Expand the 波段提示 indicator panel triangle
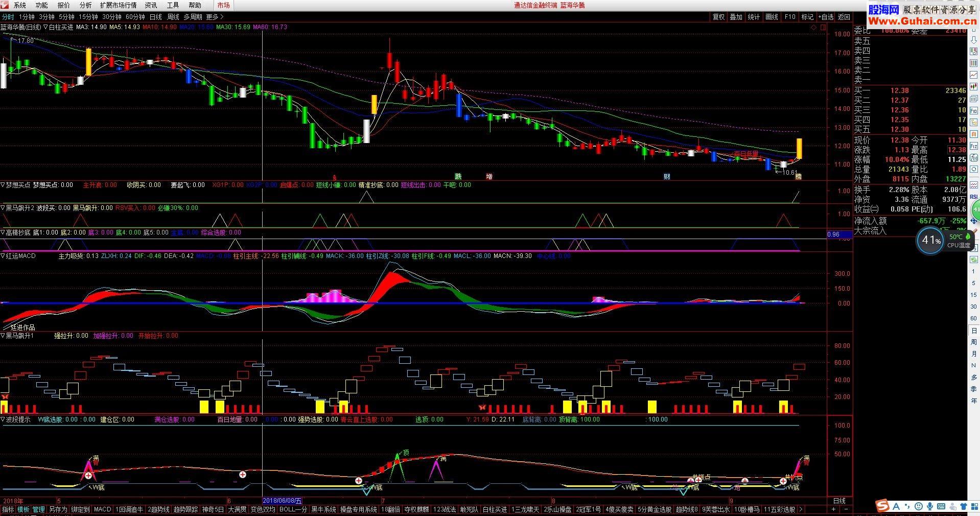The image size is (980, 516). pos(3,419)
